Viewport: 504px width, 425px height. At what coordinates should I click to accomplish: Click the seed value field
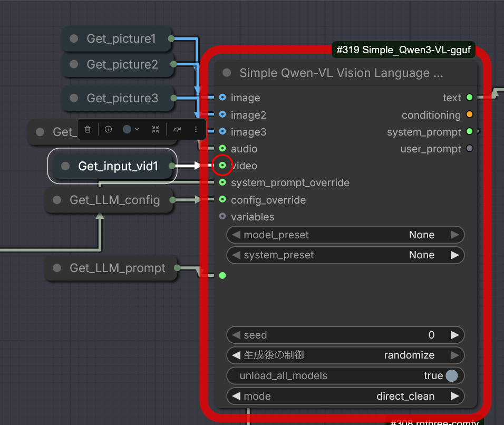[345, 335]
